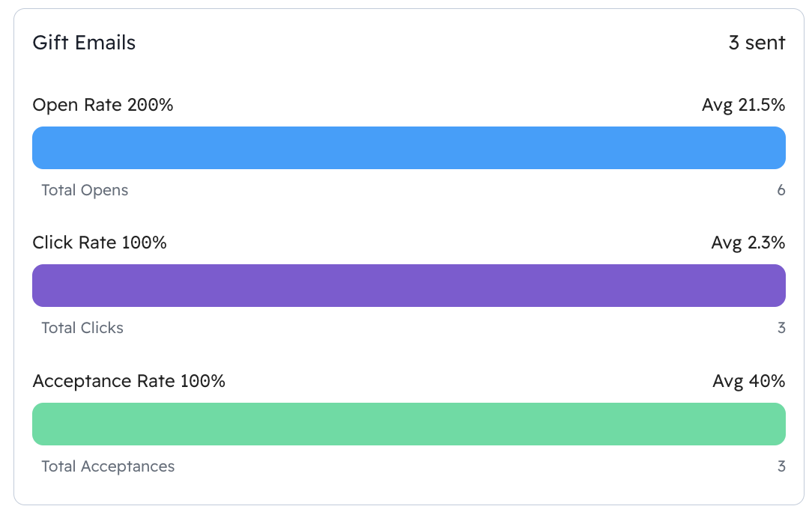Click the Avg 2.3% benchmark text
812x521 pixels.
point(748,243)
